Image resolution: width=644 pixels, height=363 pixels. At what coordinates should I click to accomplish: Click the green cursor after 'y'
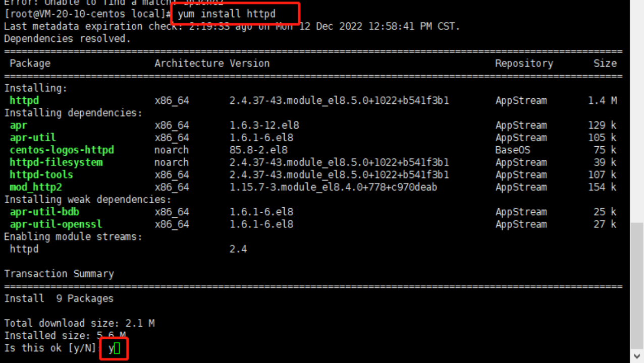(x=117, y=348)
